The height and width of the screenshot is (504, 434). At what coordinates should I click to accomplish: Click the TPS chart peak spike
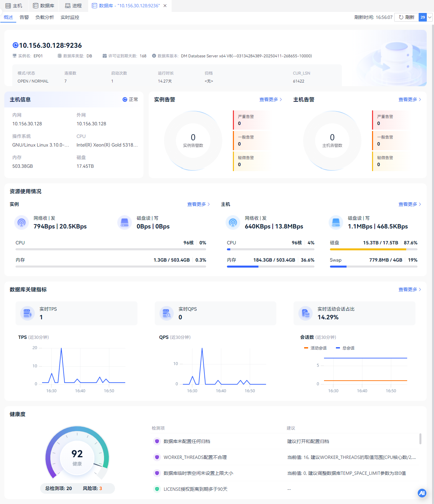click(61, 349)
